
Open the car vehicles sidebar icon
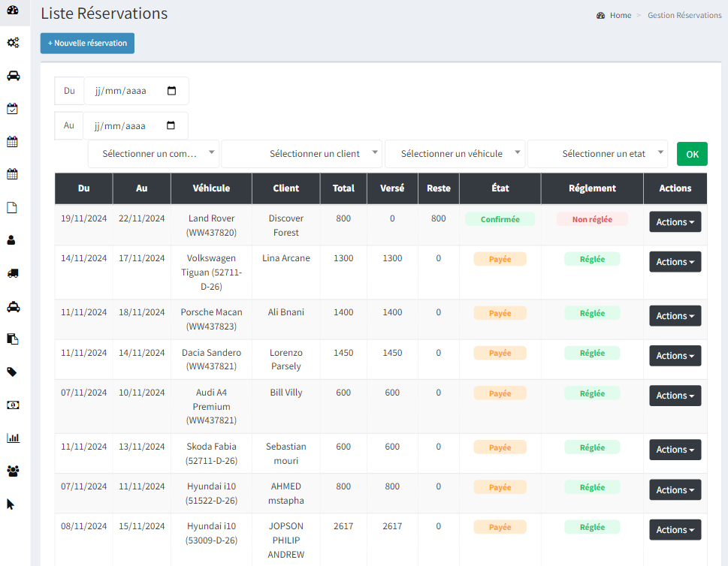(x=13, y=76)
